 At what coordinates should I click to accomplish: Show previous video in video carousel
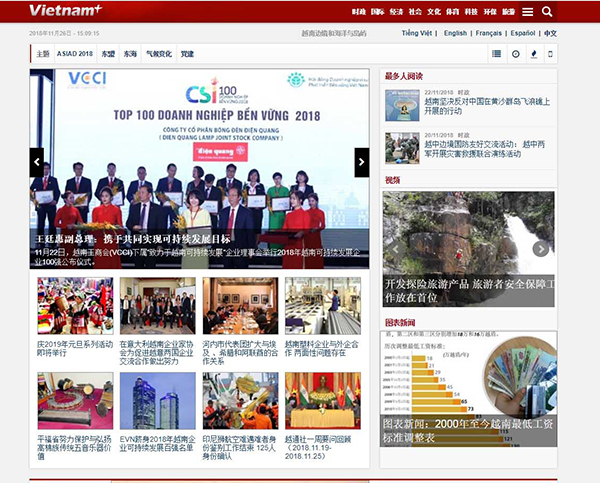393,249
